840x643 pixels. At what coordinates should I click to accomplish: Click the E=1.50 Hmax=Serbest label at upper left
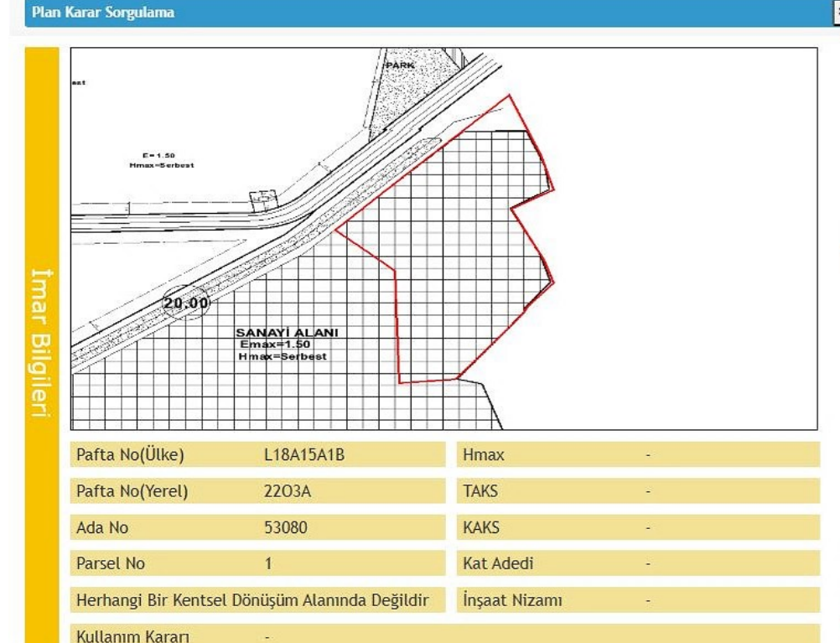pyautogui.click(x=161, y=160)
